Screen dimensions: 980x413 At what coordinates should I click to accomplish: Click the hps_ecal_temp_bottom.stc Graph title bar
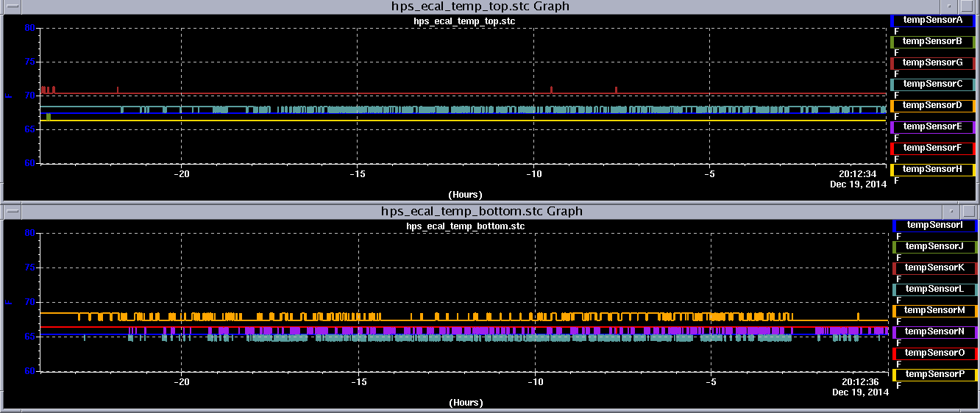tap(481, 211)
